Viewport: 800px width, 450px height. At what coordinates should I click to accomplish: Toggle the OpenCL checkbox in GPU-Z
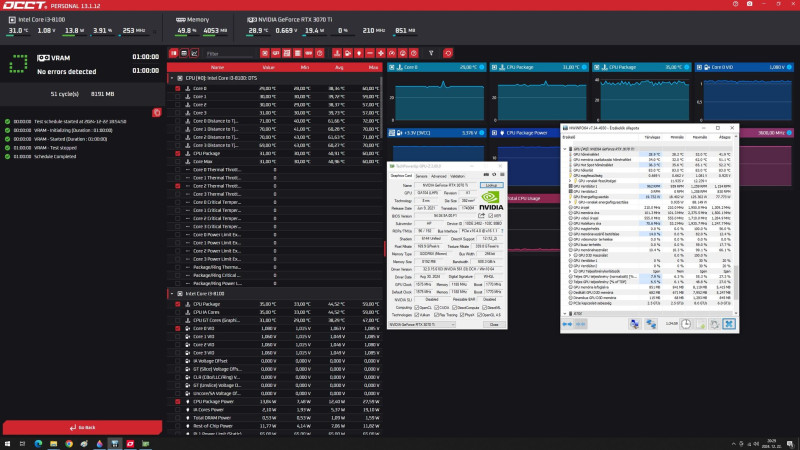pos(417,308)
